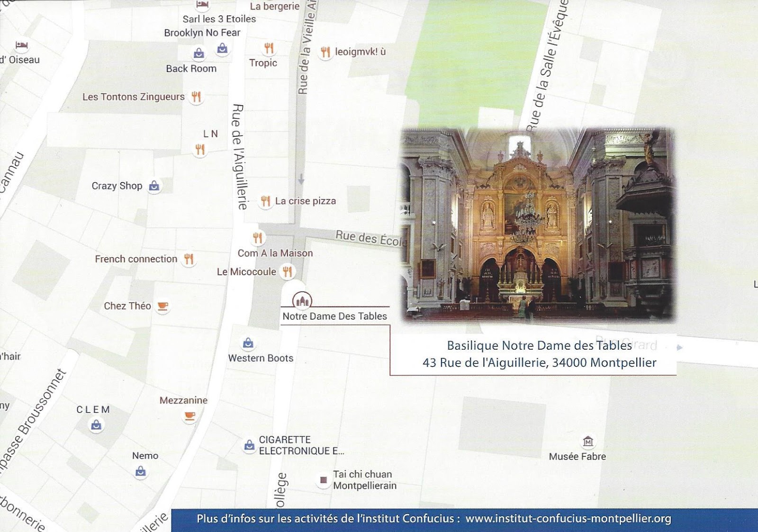Click the 'C L E M' label
Image resolution: width=758 pixels, height=532 pixels.
[93, 410]
